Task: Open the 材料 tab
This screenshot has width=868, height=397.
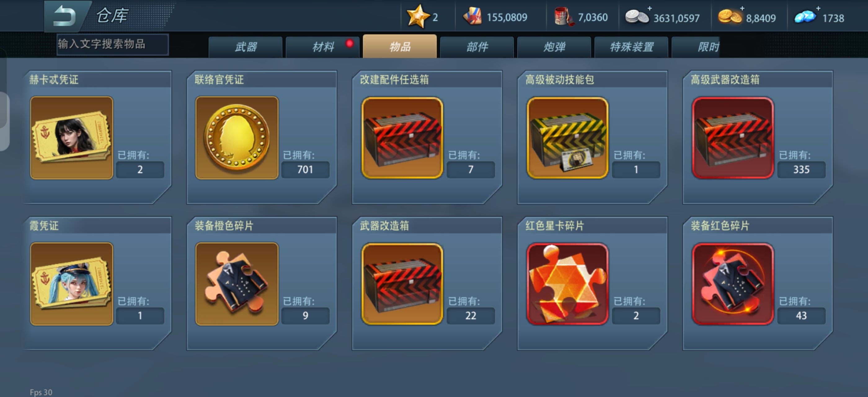Action: coord(323,47)
